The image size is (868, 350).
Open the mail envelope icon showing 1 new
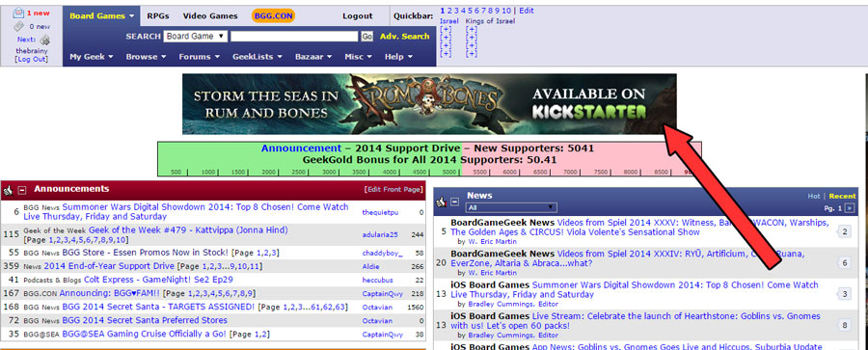tap(18, 13)
